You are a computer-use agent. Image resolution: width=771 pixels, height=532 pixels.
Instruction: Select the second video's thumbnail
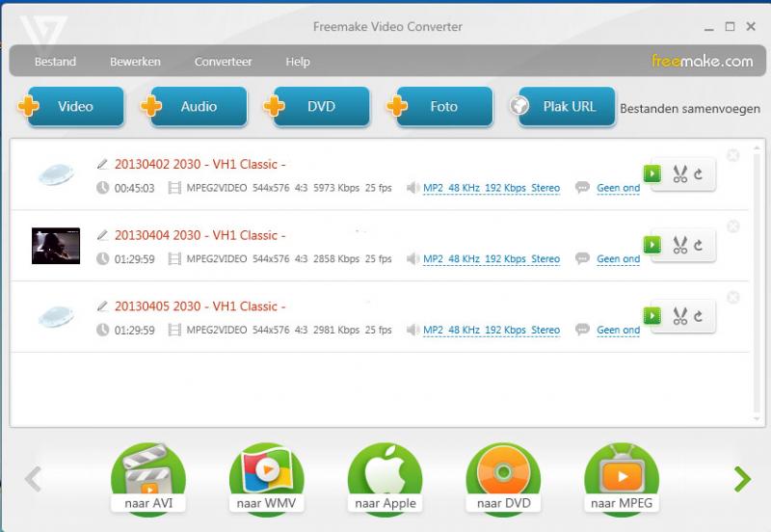(55, 246)
